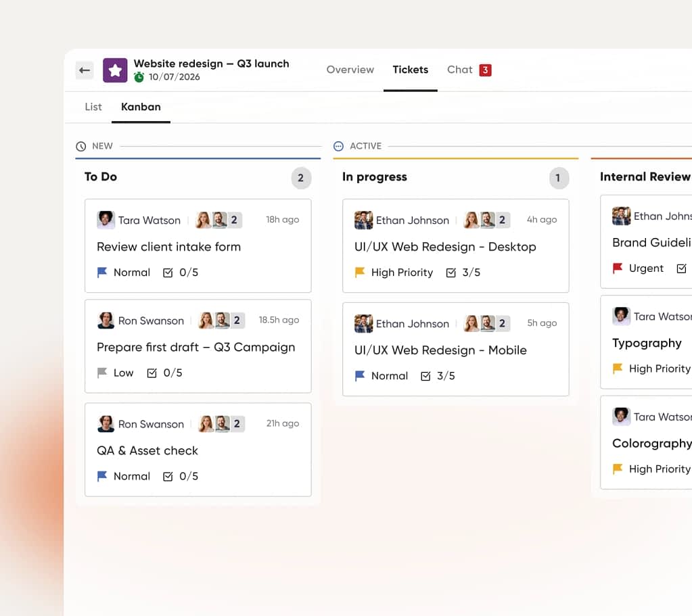
Task: Click blue Normal flag on QA & Asset check
Action: click(102, 476)
